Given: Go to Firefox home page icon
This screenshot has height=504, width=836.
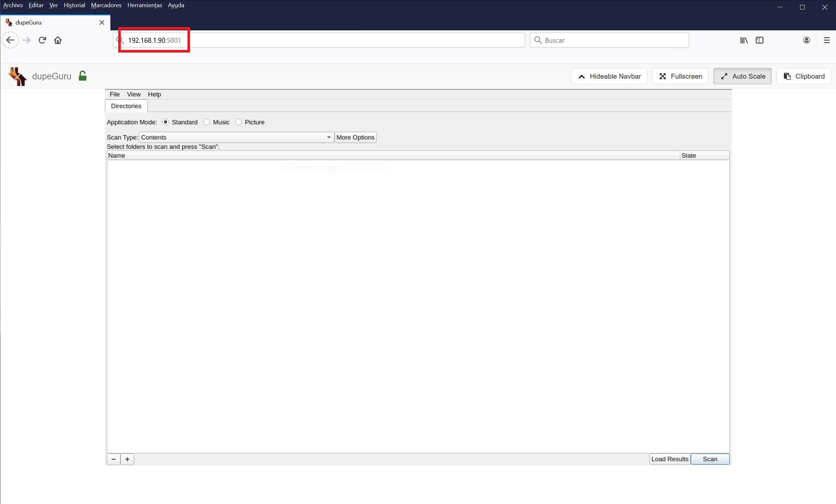Looking at the screenshot, I should 58,40.
